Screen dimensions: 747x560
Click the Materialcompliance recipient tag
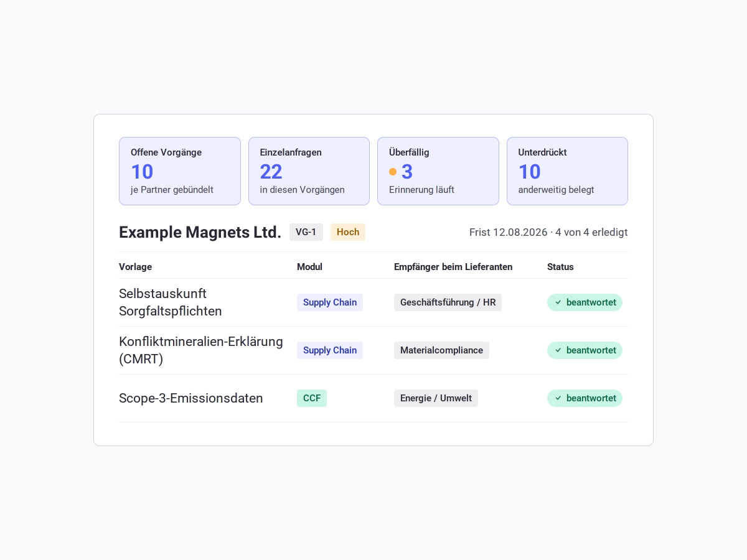point(441,350)
